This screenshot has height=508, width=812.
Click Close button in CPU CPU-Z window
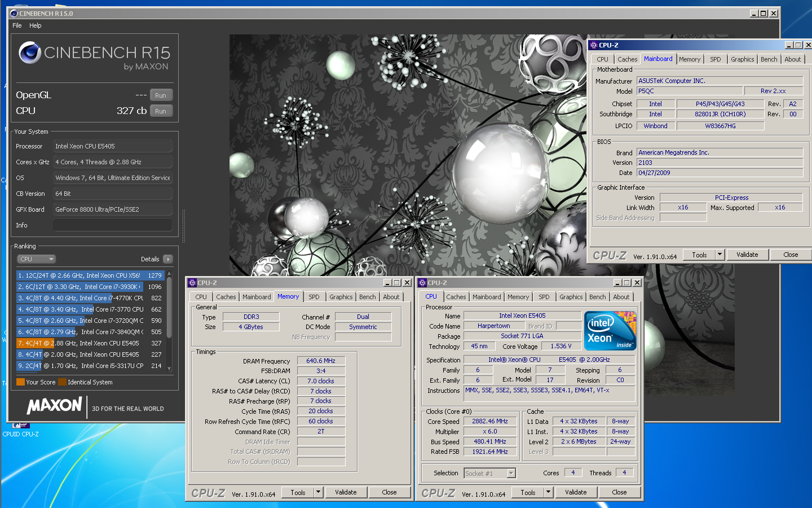tap(619, 493)
